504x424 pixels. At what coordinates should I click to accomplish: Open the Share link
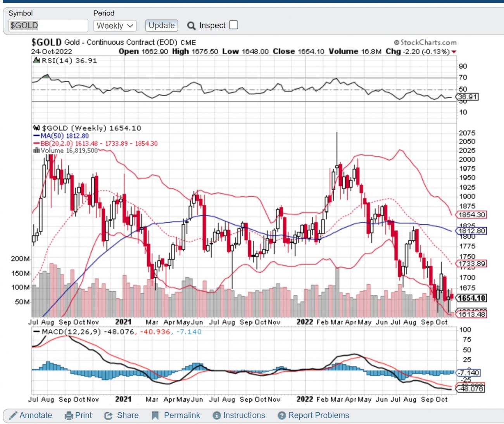coord(128,415)
